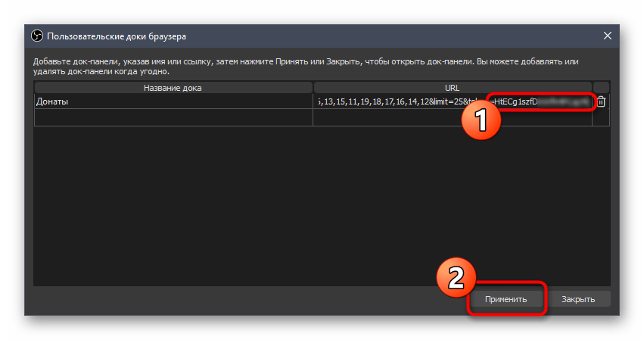Select the Донаты dock name cell

click(x=173, y=101)
